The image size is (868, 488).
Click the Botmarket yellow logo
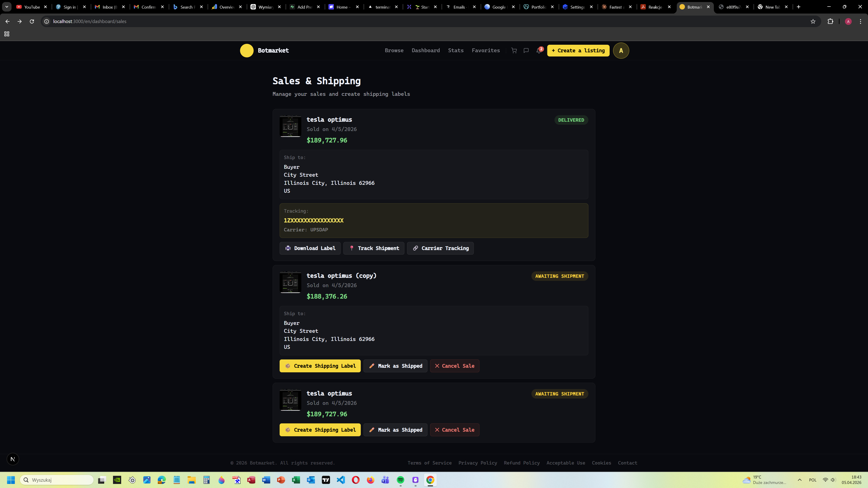click(247, 51)
